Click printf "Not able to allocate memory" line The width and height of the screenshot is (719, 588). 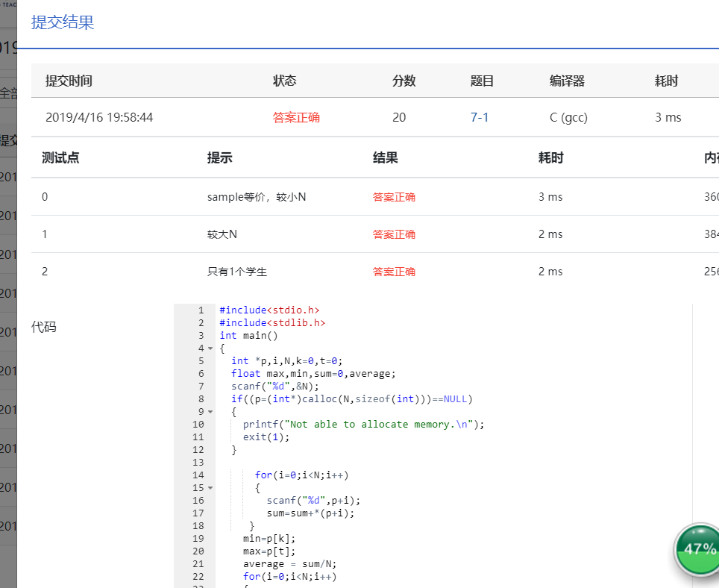tap(363, 425)
